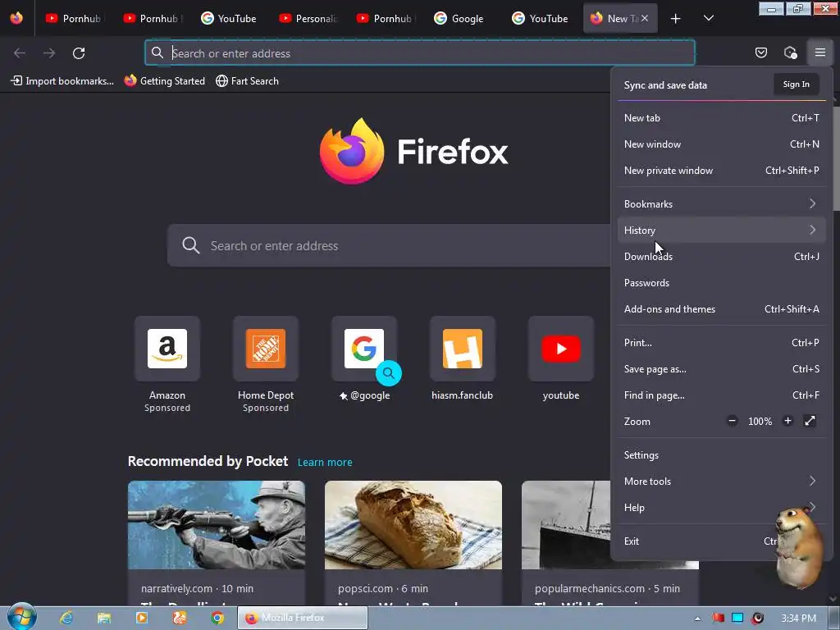Select New tab menu entry
Screen dimensions: 840x630
721,118
